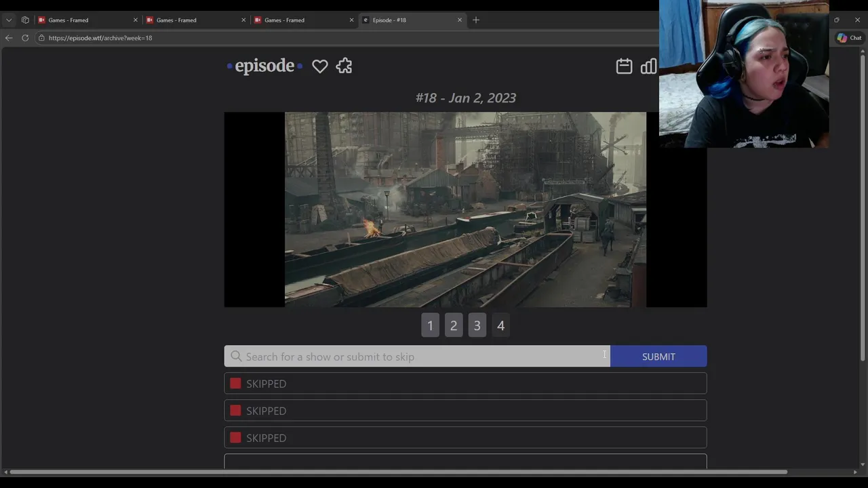Image resolution: width=868 pixels, height=488 pixels.
Task: Click the site info icon in address bar
Action: pos(41,38)
